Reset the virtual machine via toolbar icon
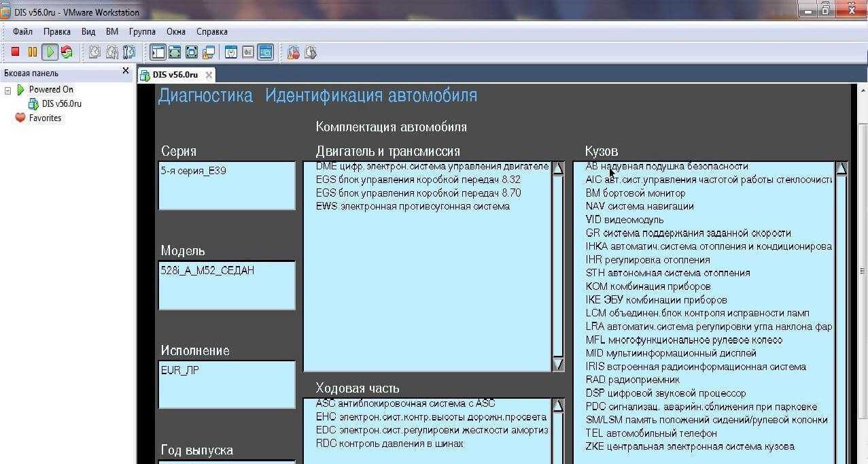The width and height of the screenshot is (868, 464). pos(66,52)
